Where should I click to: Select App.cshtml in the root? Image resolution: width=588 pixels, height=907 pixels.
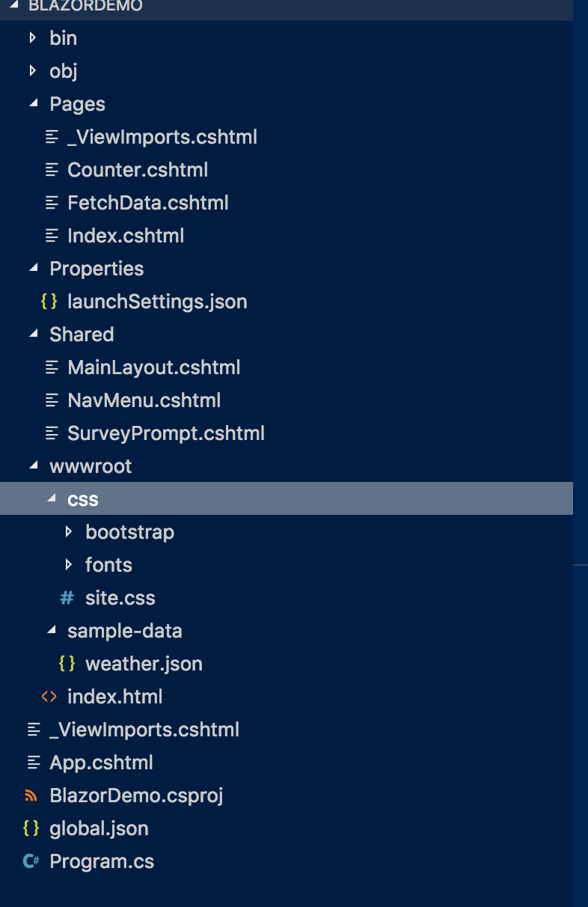coord(101,763)
